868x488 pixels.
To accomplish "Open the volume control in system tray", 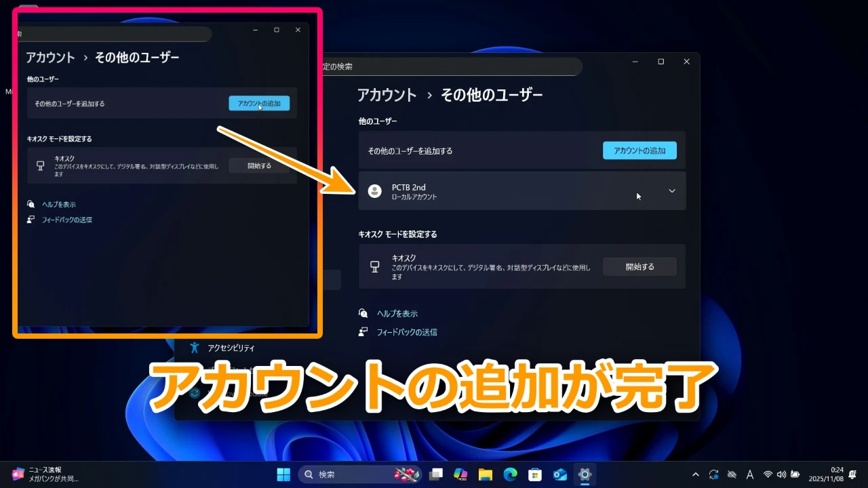I will click(x=782, y=474).
